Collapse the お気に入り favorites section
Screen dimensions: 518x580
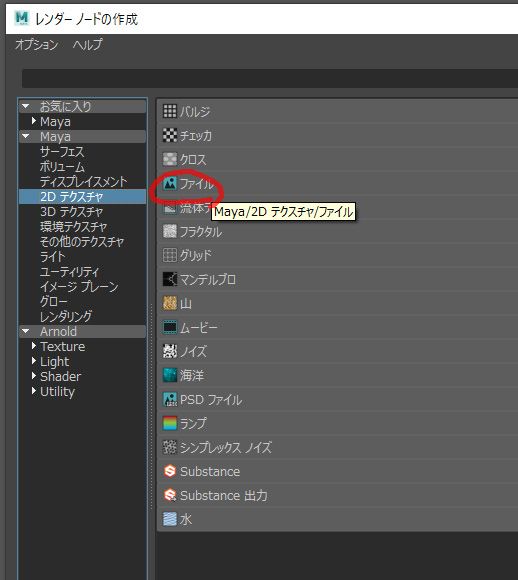coord(26,106)
